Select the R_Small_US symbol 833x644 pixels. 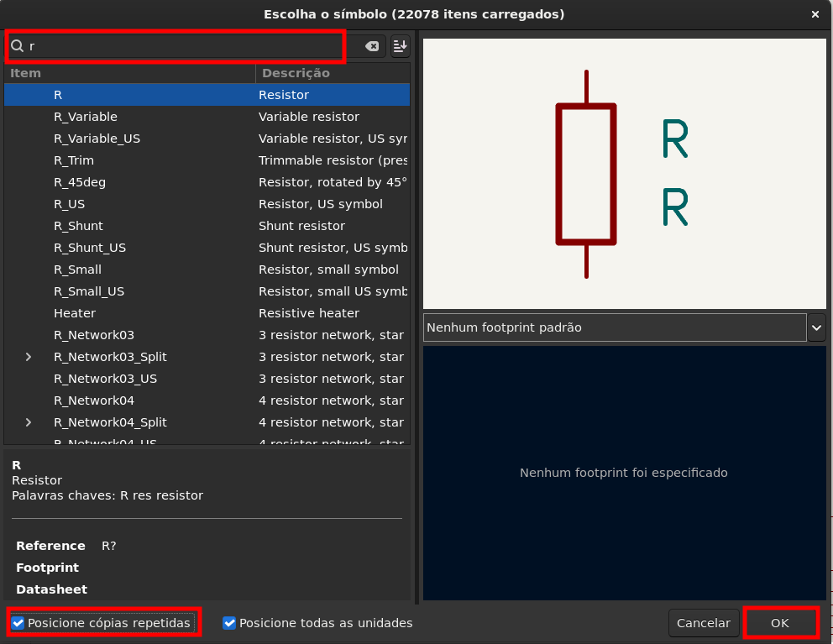(x=89, y=291)
